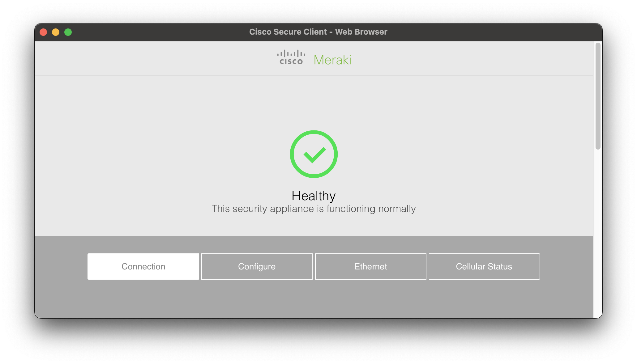Click the Configure navigation button
This screenshot has height=364, width=637.
257,266
